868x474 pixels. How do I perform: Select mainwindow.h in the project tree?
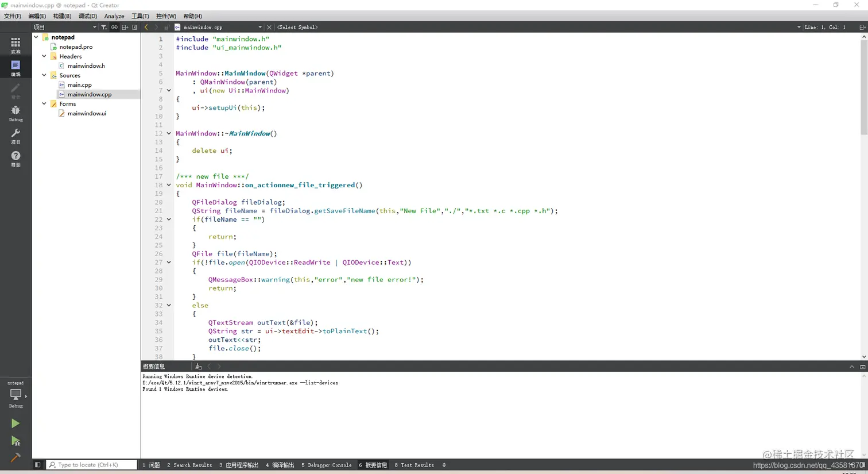tap(86, 66)
